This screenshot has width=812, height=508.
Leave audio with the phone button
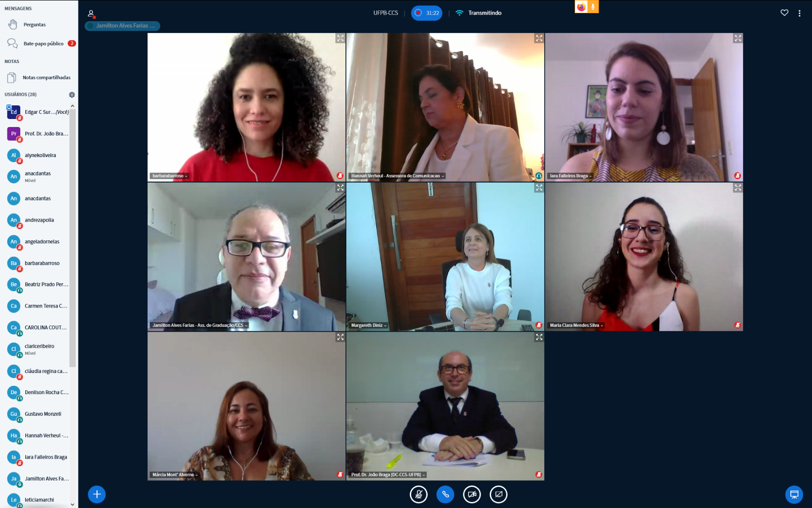pos(445,494)
